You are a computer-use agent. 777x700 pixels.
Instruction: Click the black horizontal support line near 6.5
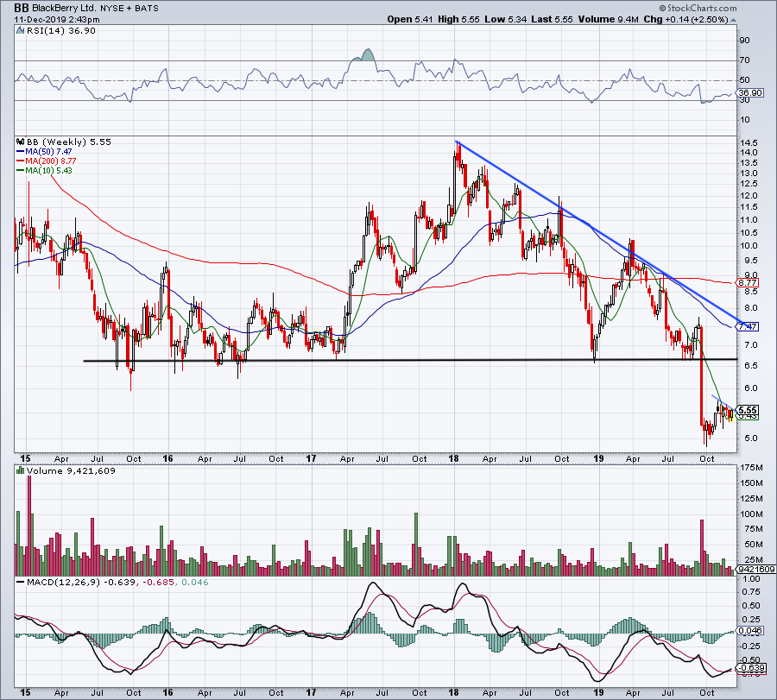pos(410,360)
